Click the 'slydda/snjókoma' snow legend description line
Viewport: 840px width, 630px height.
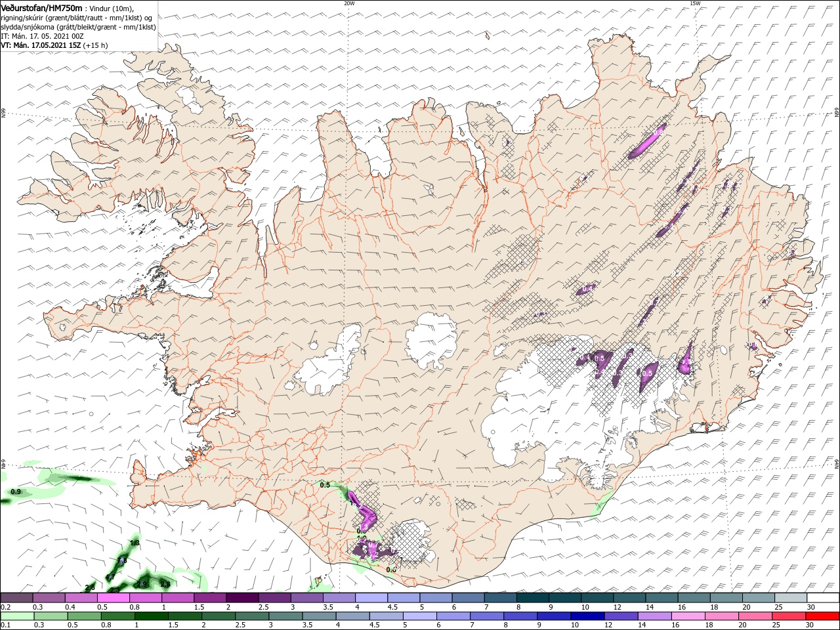pos(78,27)
